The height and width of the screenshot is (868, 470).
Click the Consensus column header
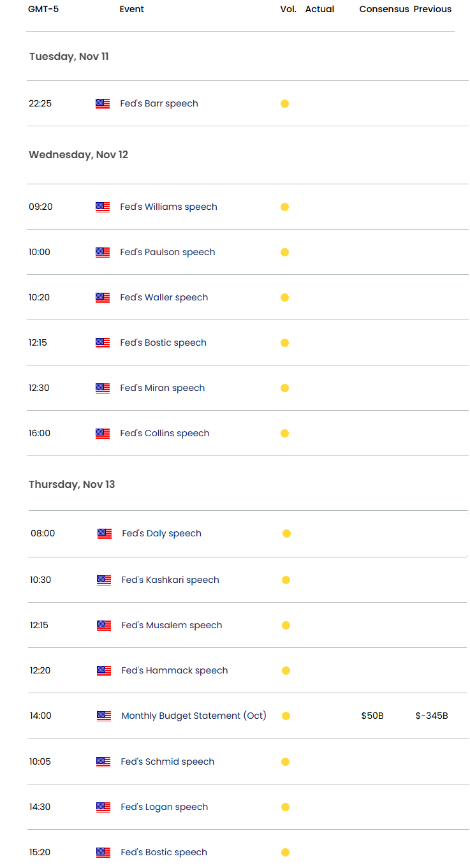(384, 10)
